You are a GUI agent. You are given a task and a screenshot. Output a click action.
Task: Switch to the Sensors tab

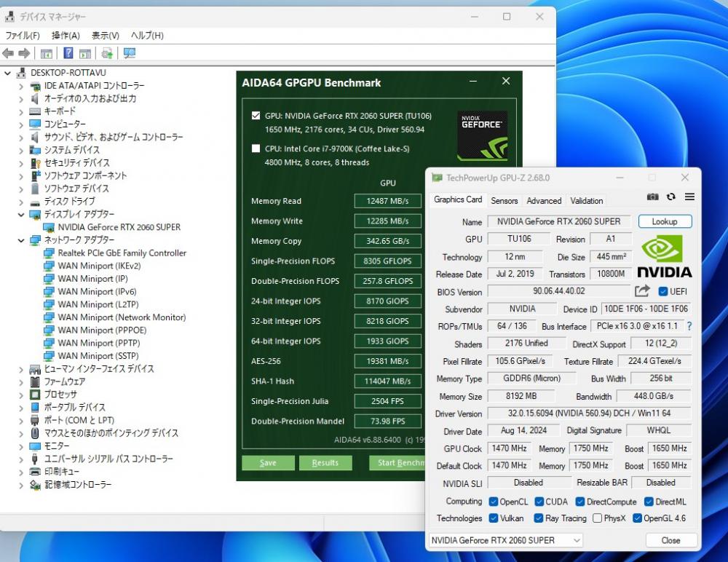504,200
